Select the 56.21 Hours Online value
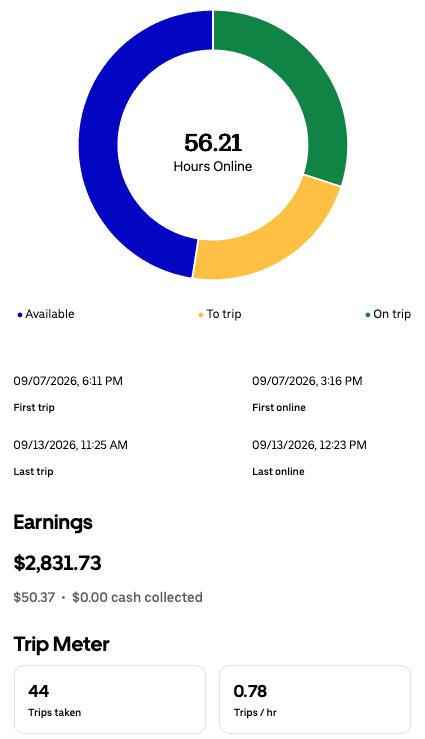Viewport: 425px width, 739px height. 213,143
